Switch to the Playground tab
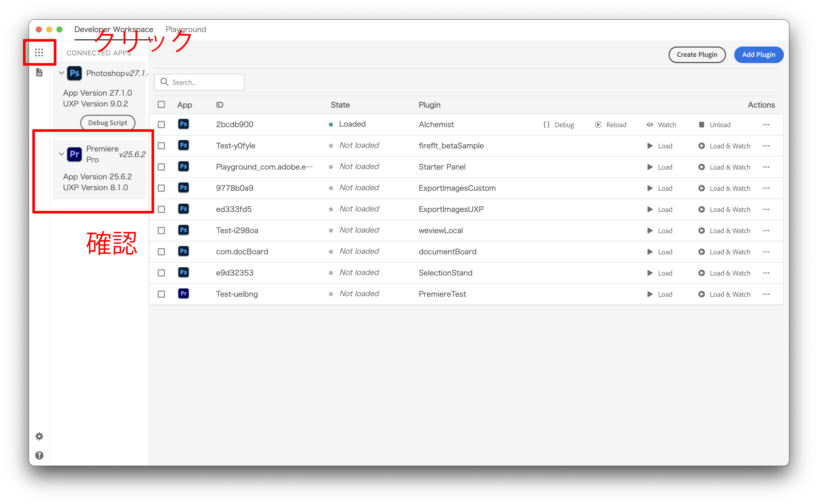 (x=186, y=29)
